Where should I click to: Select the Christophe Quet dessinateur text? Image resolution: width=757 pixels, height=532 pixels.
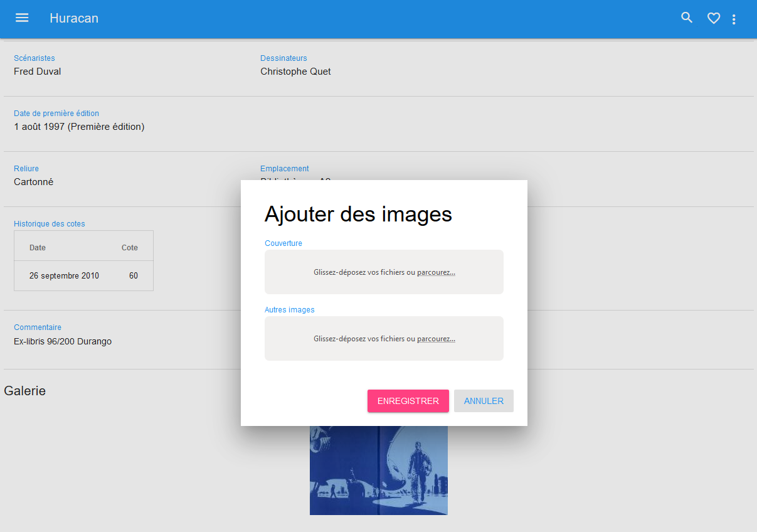(x=295, y=72)
